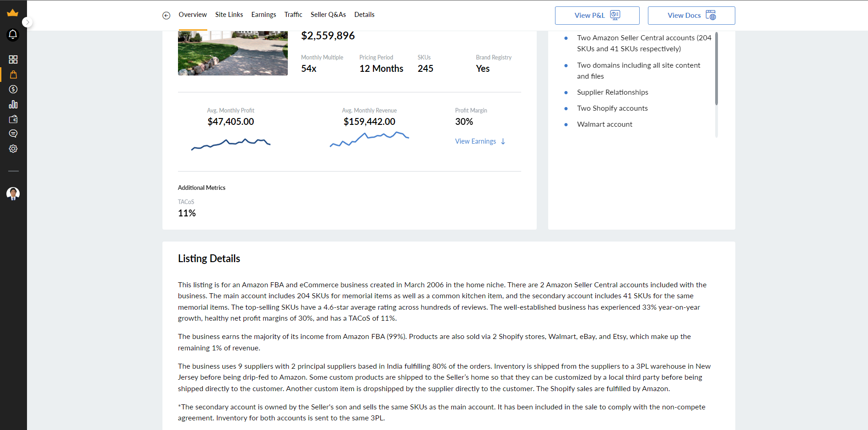This screenshot has height=430, width=868.
Task: Switch to the Details tab
Action: (x=364, y=15)
